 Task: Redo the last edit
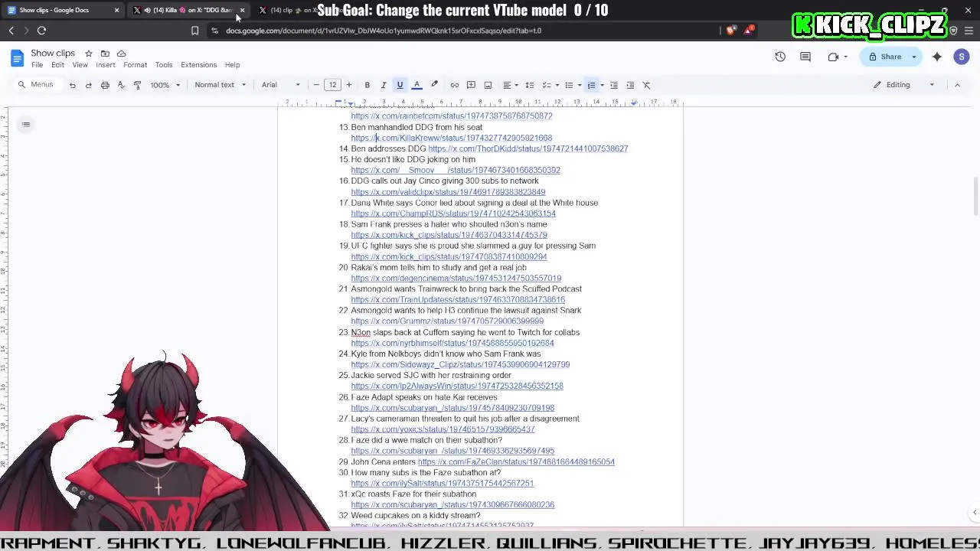tap(88, 85)
